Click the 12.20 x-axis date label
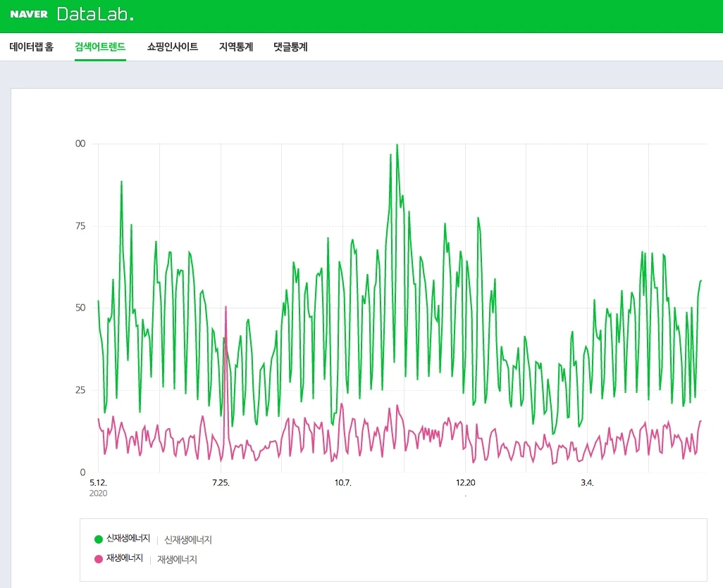723x588 pixels. (466, 482)
